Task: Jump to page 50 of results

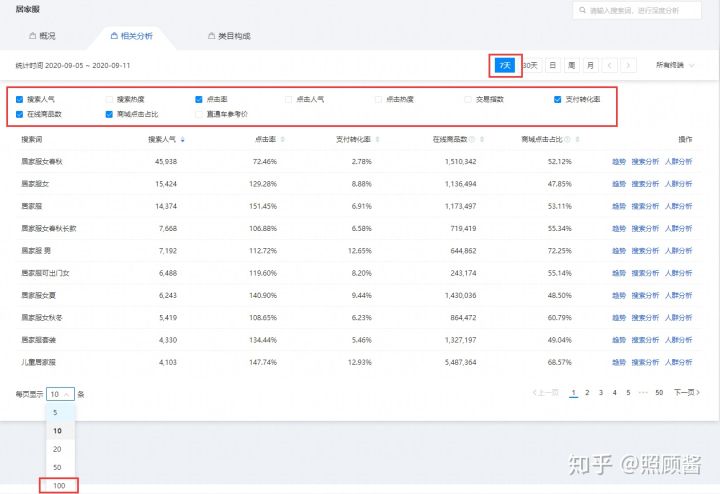Action: (659, 393)
